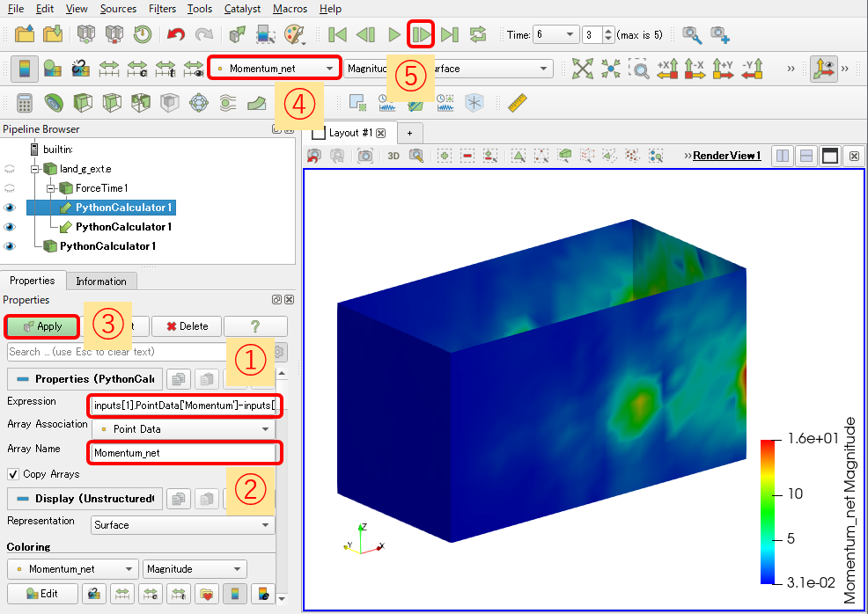Click the Toggle Loop playback icon
The height and width of the screenshot is (614, 868).
pyautogui.click(x=478, y=34)
